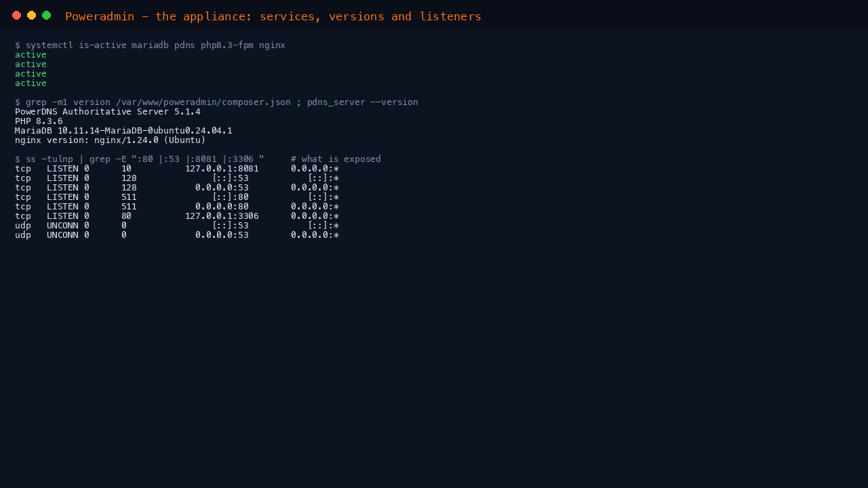Select the [::]:80 local address
The width and height of the screenshot is (868, 488).
coord(231,197)
